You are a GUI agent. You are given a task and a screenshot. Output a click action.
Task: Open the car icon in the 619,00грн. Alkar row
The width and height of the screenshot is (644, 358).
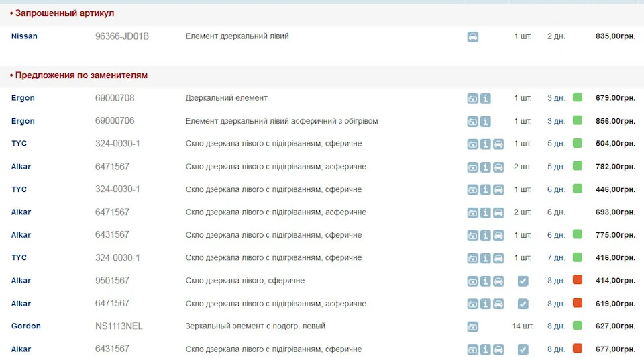click(498, 304)
